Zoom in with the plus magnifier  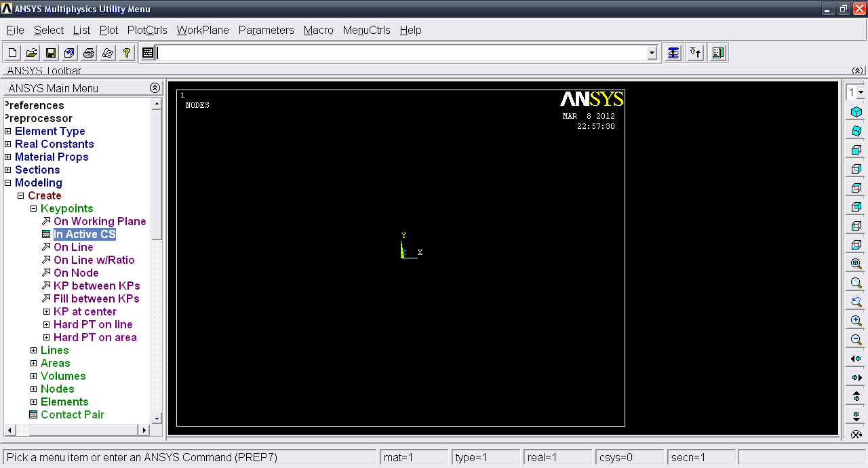856,321
